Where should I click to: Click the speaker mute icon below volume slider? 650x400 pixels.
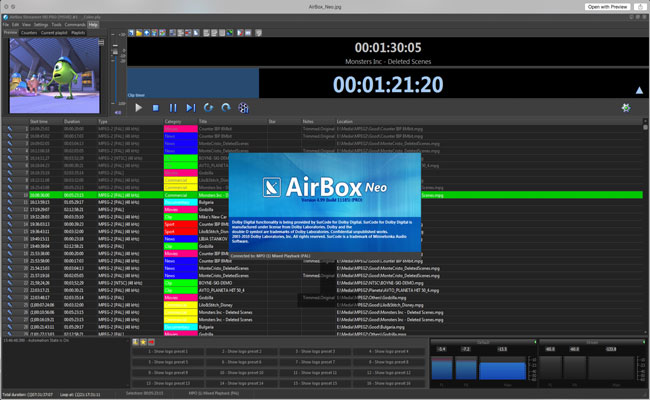(118, 112)
